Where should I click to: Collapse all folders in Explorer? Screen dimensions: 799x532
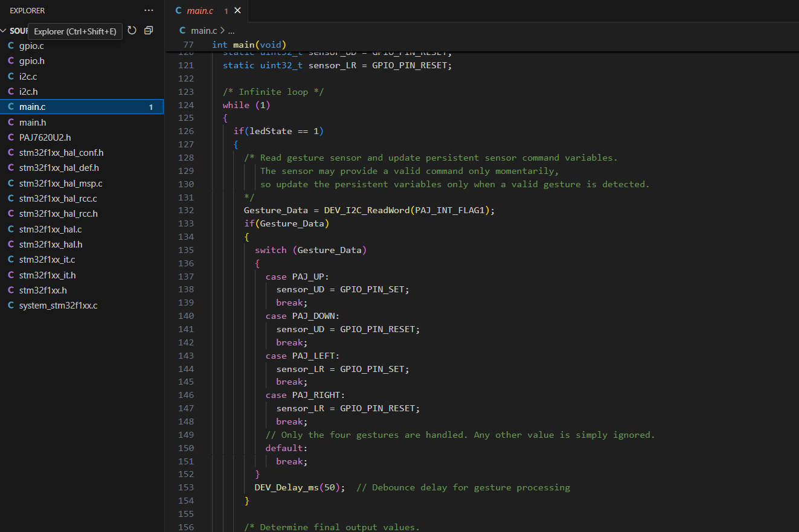149,30
